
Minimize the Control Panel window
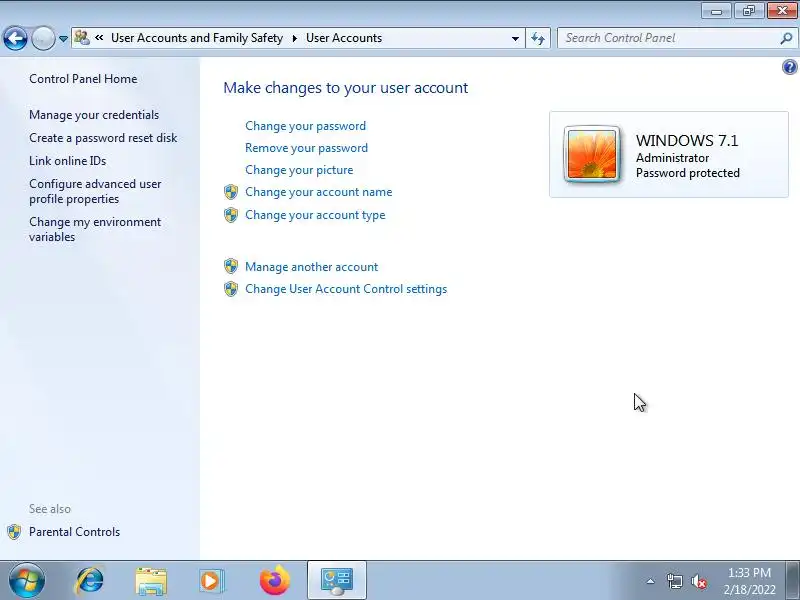[x=716, y=11]
